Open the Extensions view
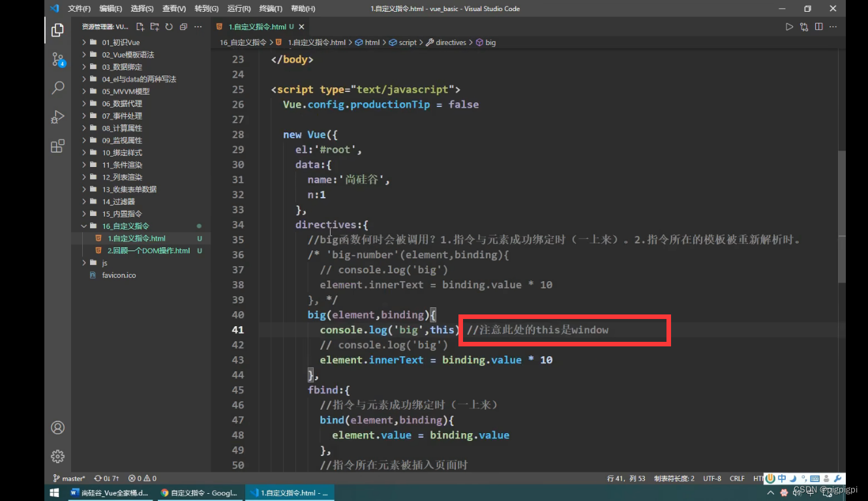Screen dimensions: 868x501 click(57, 145)
